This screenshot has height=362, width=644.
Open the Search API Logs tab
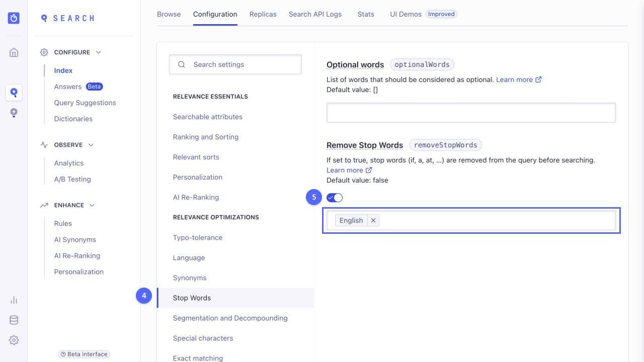coord(315,14)
